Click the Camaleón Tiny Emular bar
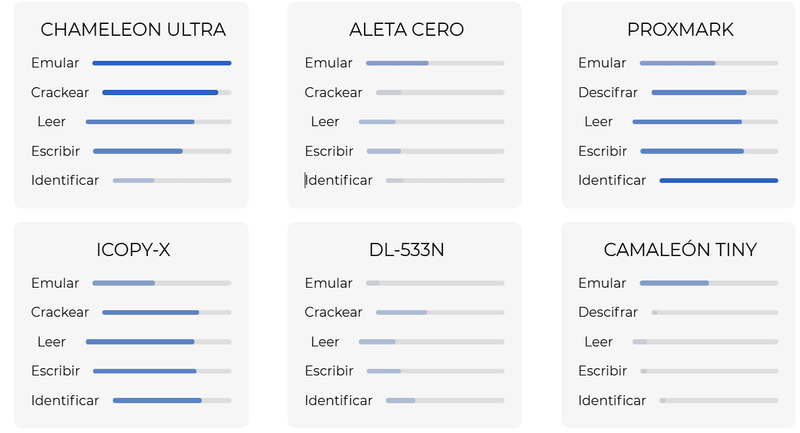 pyautogui.click(x=709, y=283)
